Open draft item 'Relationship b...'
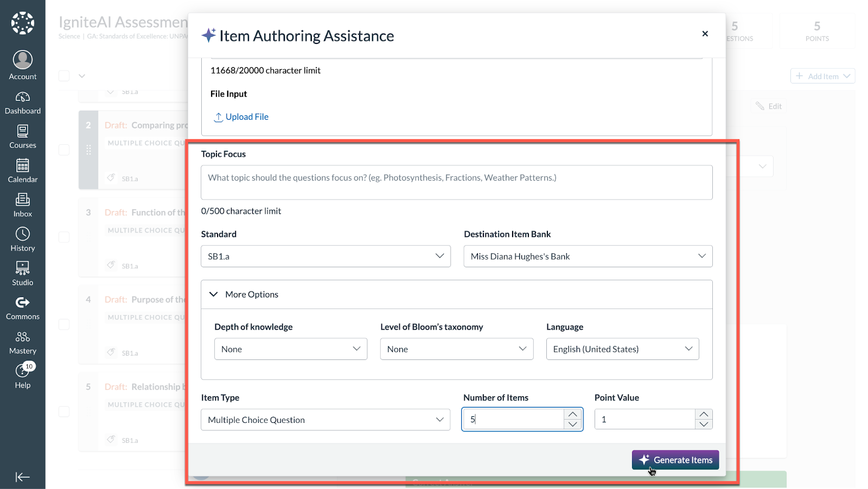This screenshot has width=868, height=489. click(x=146, y=387)
